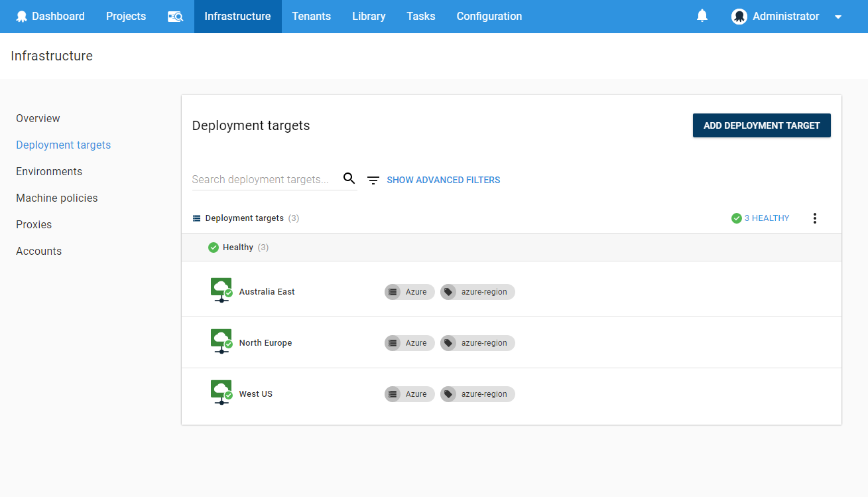Open Environments in the sidebar

tap(49, 171)
